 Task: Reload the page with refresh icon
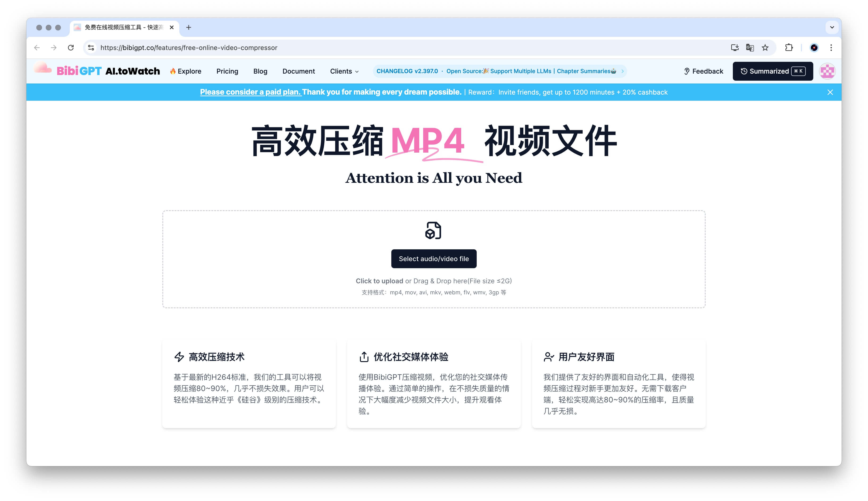pos(71,48)
